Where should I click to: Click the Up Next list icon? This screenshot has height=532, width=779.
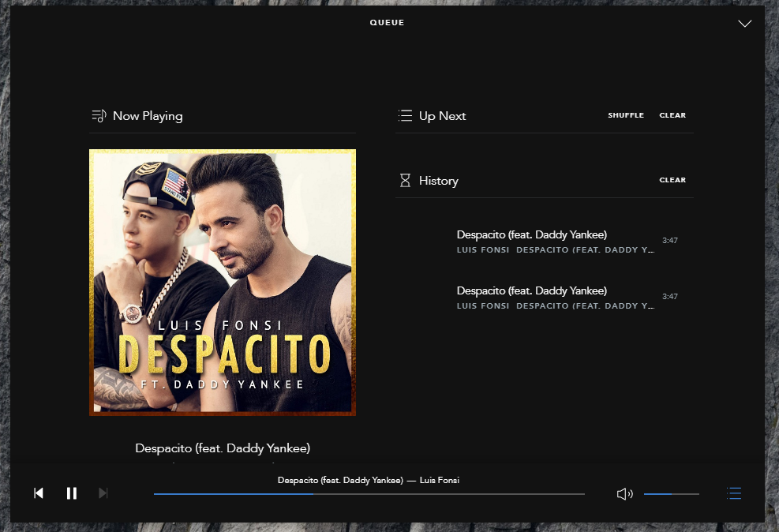click(x=406, y=116)
